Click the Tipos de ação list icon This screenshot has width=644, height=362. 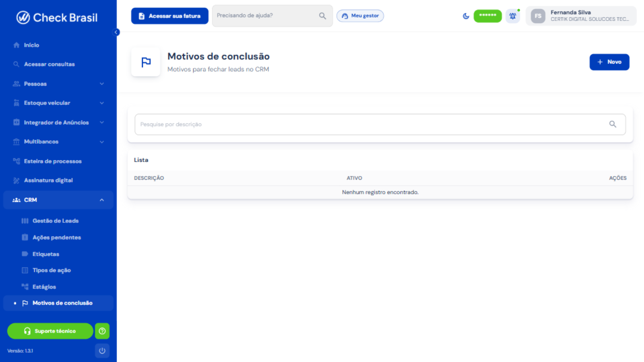[25, 270]
